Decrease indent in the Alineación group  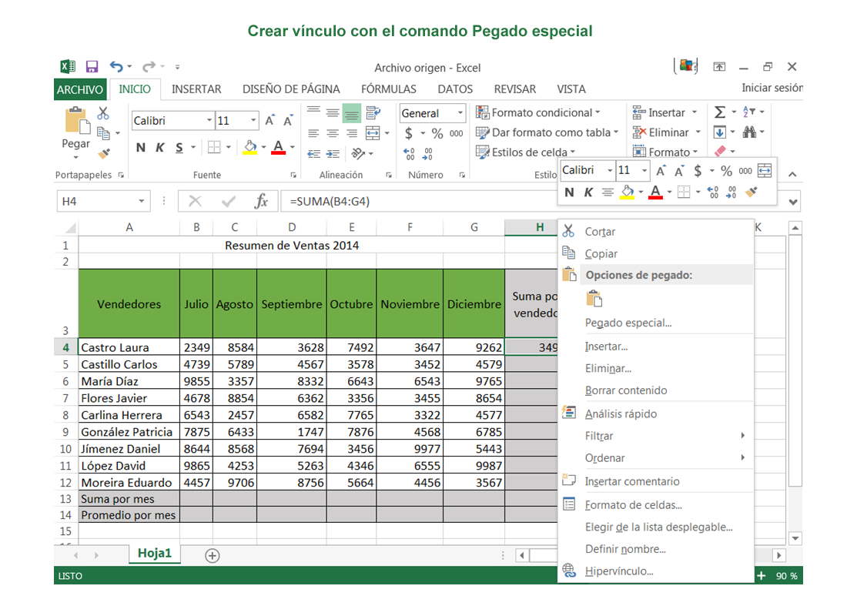click(314, 154)
